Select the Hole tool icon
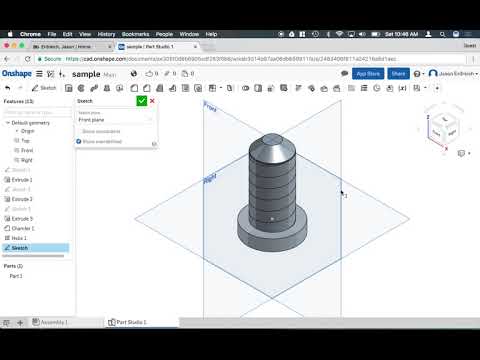480x360 pixels. coord(198,88)
